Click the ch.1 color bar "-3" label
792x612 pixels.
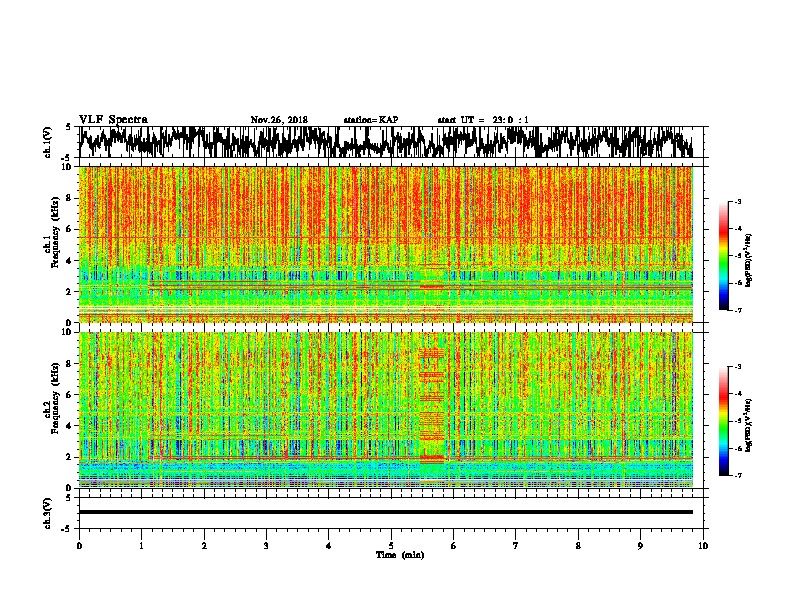pyautogui.click(x=738, y=201)
